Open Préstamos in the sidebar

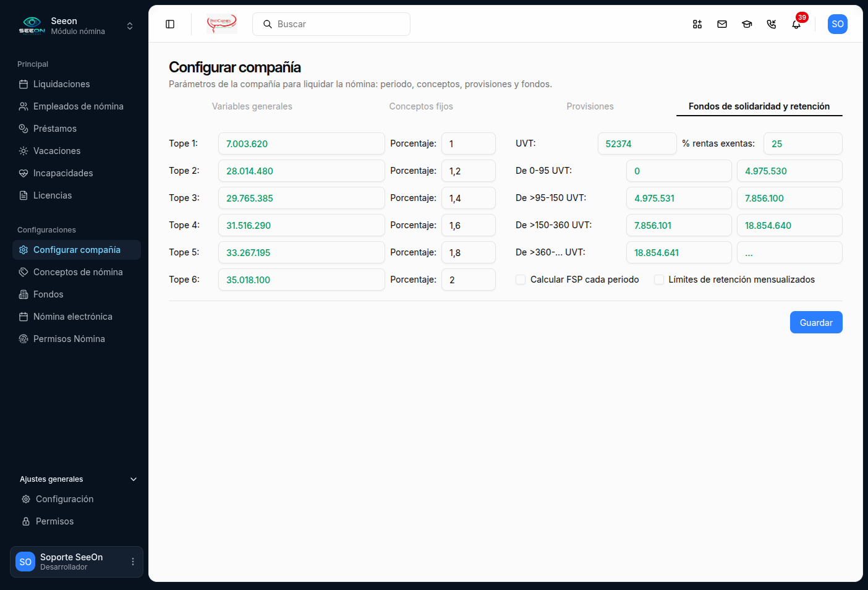click(x=77, y=129)
